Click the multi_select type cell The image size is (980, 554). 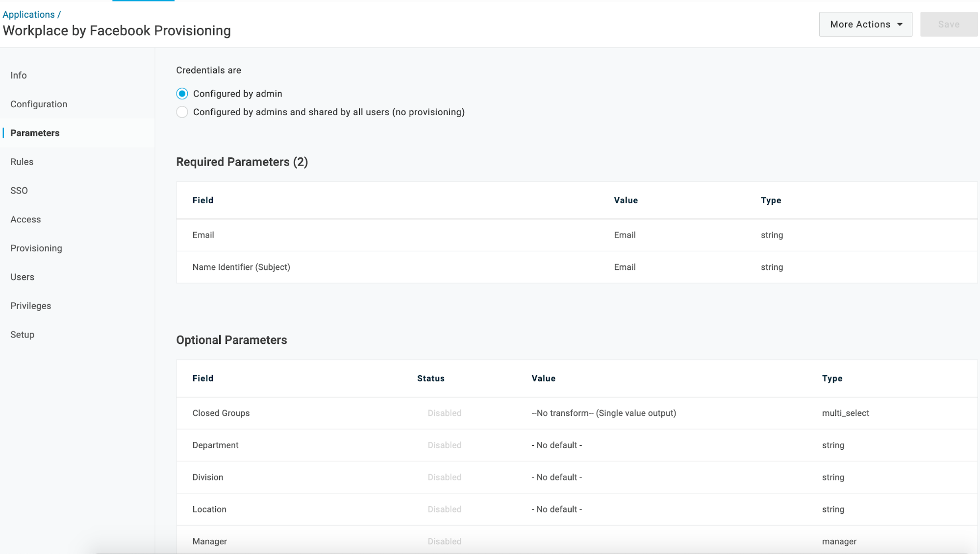[846, 413]
